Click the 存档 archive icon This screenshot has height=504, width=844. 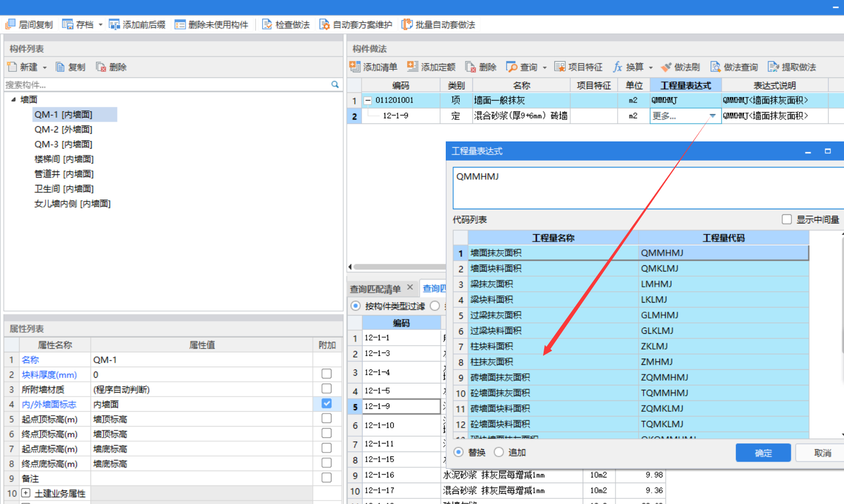pos(68,24)
